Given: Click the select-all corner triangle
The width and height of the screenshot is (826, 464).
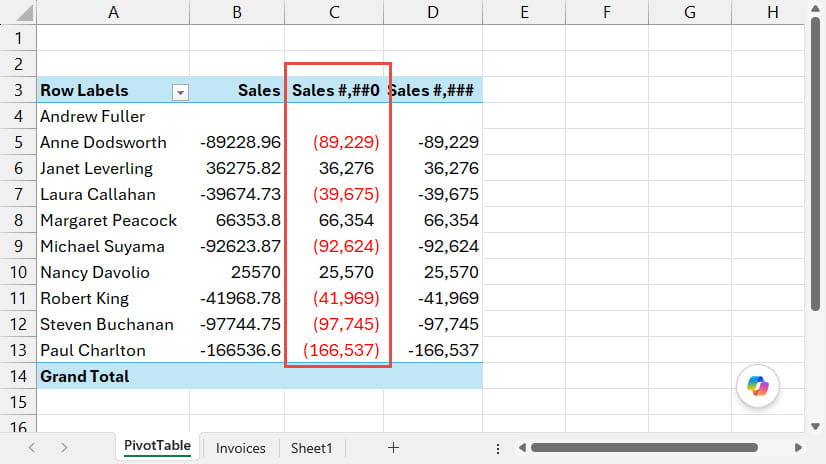Looking at the screenshot, I should 24,13.
